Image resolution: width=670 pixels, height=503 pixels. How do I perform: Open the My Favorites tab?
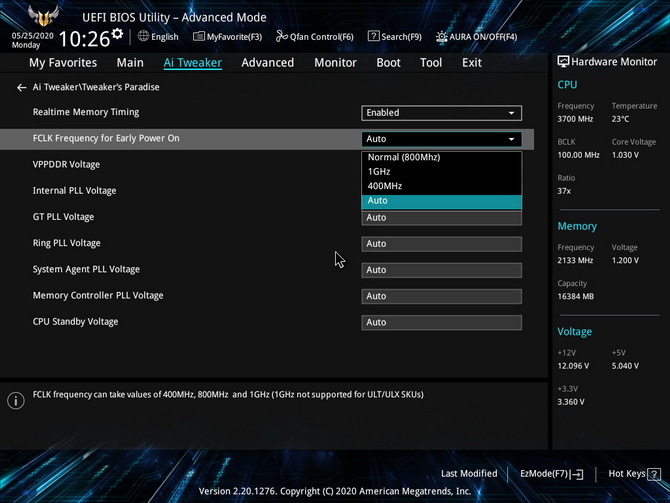coord(63,63)
